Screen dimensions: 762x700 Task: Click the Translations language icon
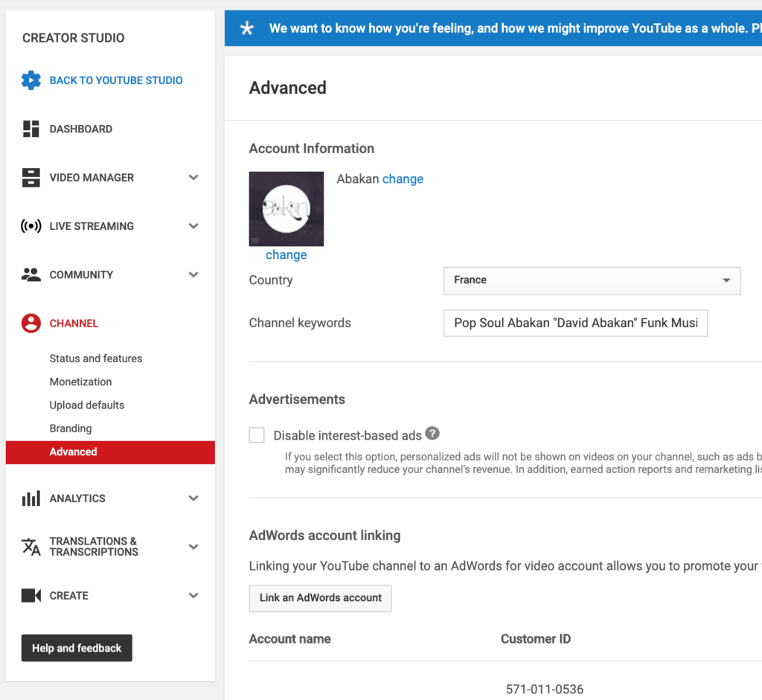point(31,547)
